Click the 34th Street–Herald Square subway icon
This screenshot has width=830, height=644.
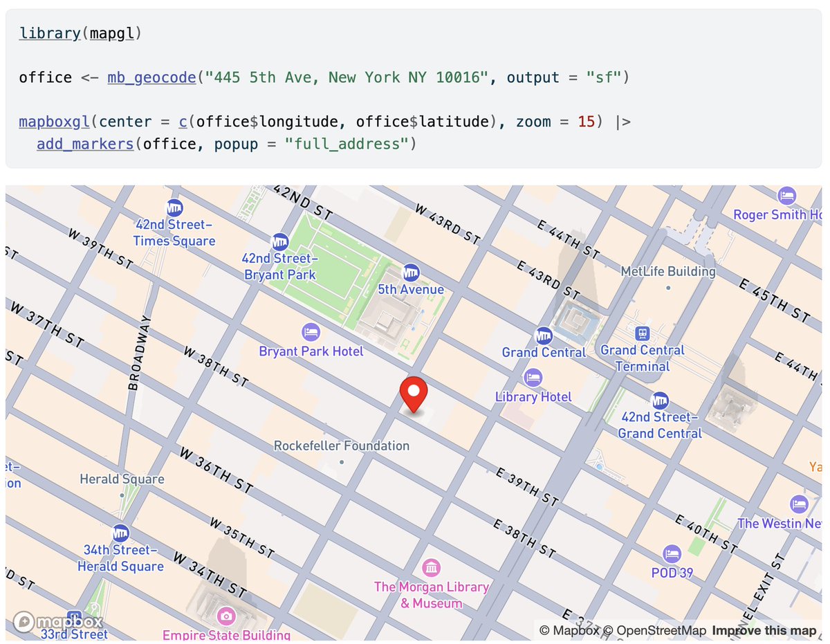click(120, 533)
